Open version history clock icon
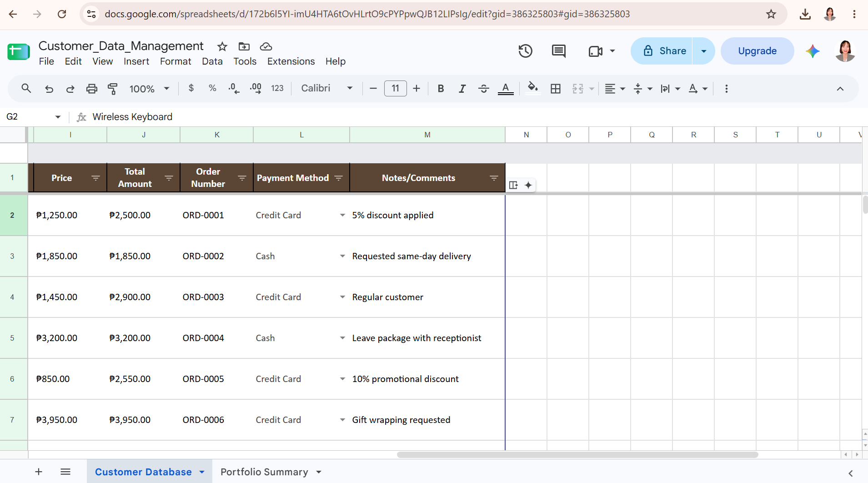The width and height of the screenshot is (868, 483). [526, 51]
